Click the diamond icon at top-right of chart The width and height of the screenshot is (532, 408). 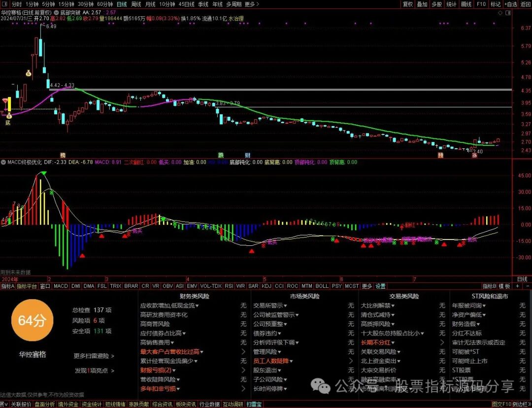click(500, 13)
